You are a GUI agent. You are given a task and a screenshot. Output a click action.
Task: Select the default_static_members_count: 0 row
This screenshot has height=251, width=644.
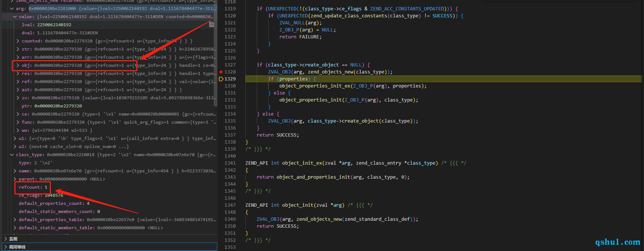pyautogui.click(x=109, y=212)
